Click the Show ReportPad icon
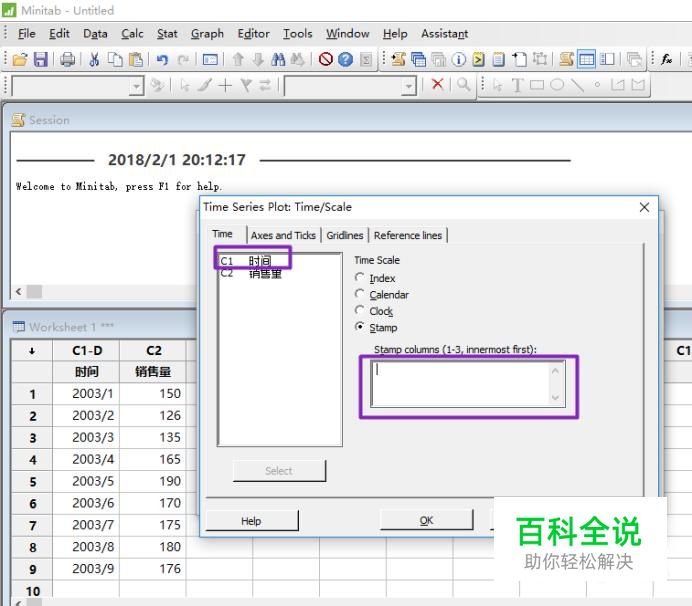 (x=499, y=59)
